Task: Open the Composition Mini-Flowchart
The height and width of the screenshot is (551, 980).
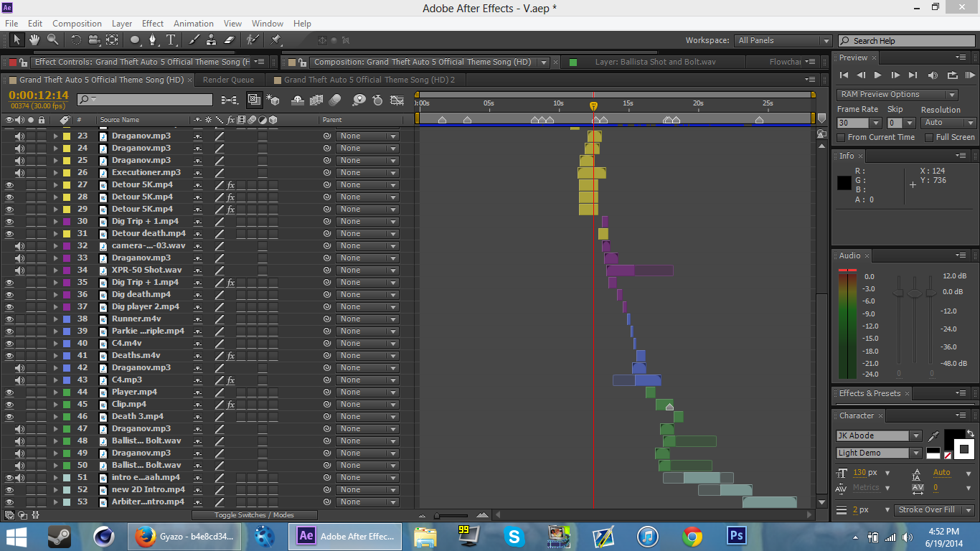Action: pos(229,100)
